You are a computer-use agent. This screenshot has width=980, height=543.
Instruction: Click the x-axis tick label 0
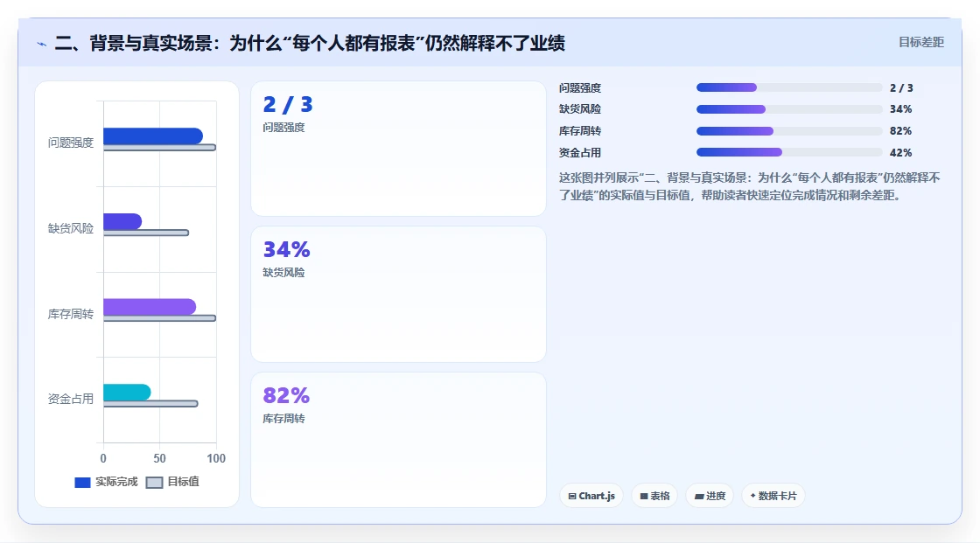click(103, 459)
